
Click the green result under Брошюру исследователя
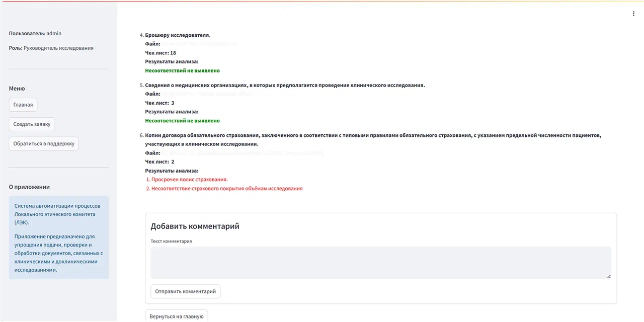pos(183,70)
